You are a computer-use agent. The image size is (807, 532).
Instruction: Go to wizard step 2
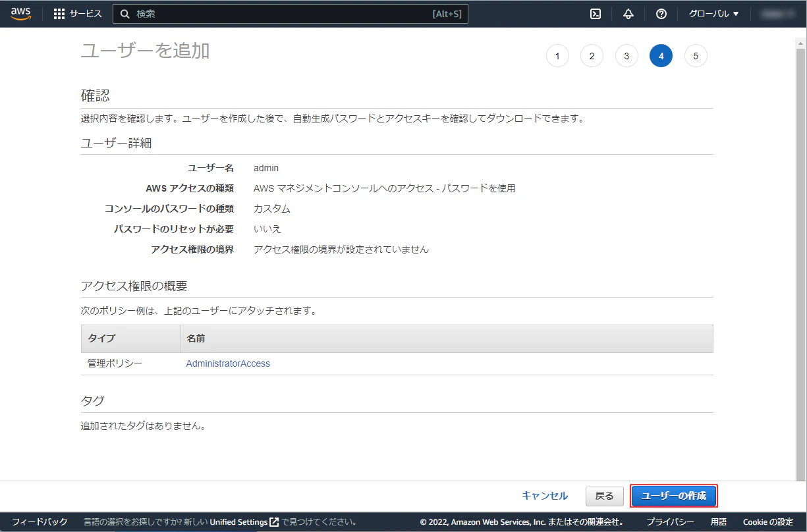point(592,56)
